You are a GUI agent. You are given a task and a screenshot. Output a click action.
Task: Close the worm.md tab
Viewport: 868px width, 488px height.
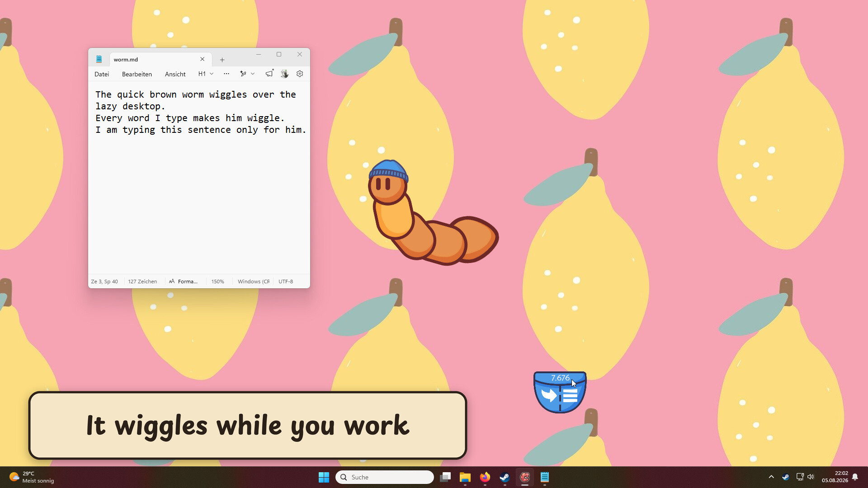(x=202, y=59)
